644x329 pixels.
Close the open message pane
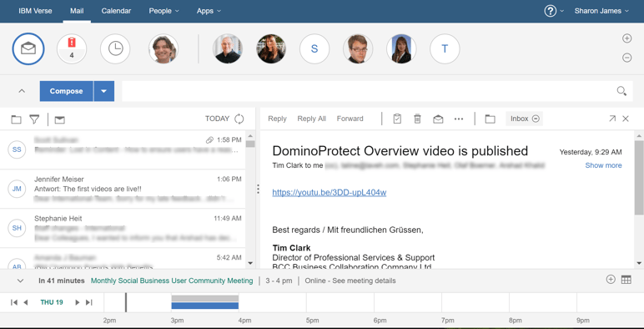point(626,119)
